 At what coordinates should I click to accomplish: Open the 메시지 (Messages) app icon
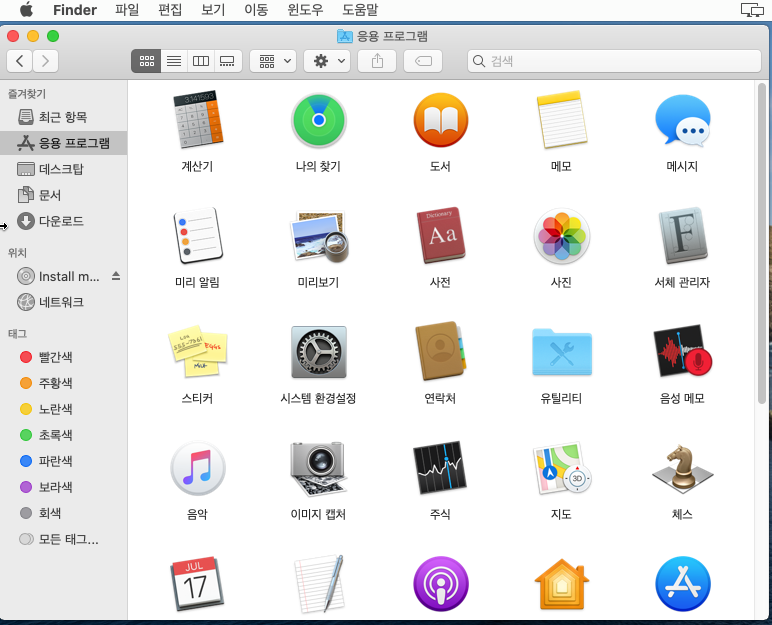[682, 120]
